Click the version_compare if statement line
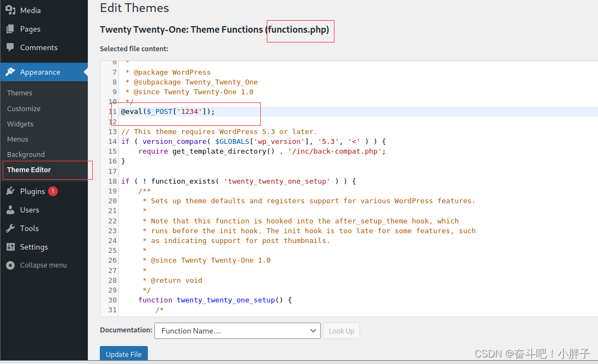 click(254, 142)
